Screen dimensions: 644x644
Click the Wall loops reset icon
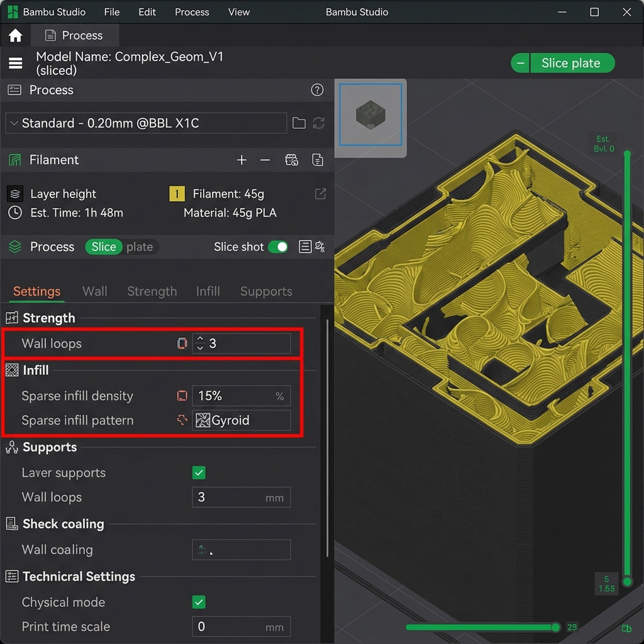(182, 343)
